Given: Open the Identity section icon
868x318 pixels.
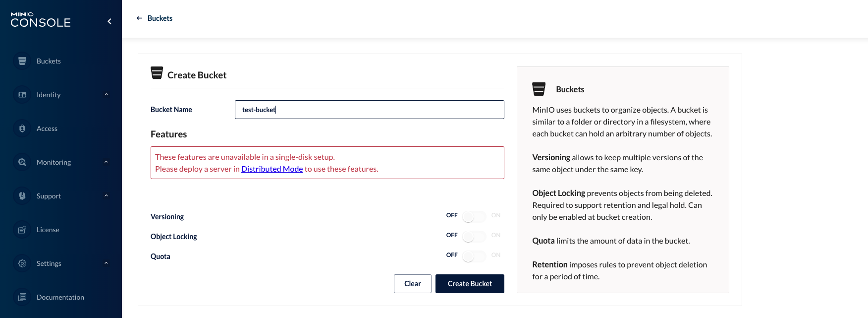Looking at the screenshot, I should [x=22, y=94].
